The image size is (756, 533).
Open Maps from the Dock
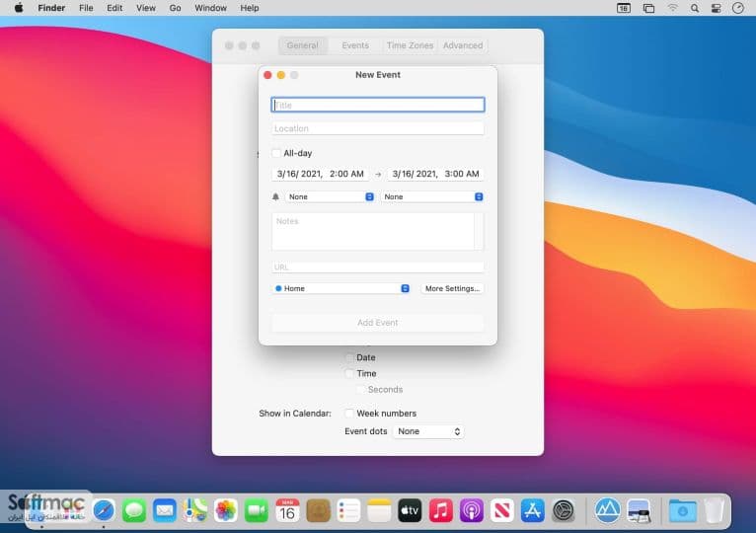[x=195, y=511]
